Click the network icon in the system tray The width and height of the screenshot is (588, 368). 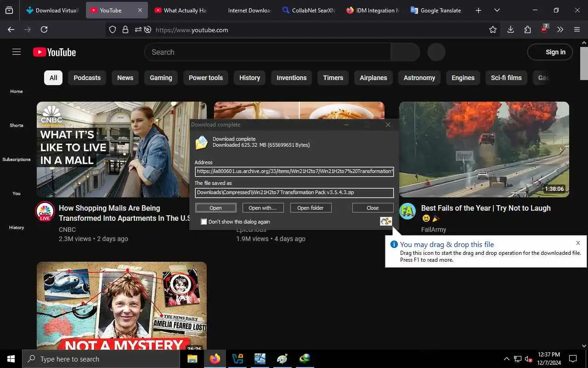tap(517, 359)
